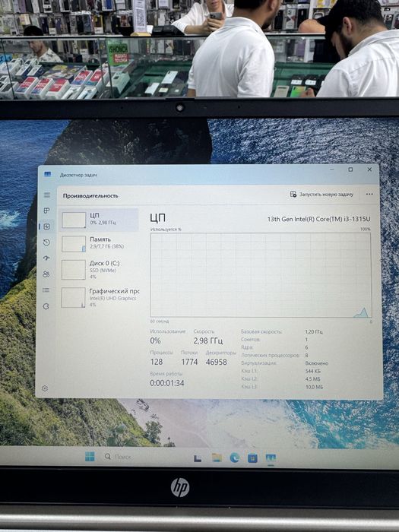Click the 'Производительность' page heading
The image size is (399, 532).
click(x=90, y=196)
